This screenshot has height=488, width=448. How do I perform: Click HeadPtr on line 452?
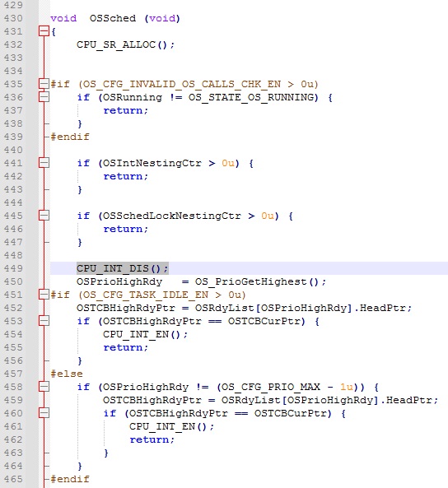point(383,308)
